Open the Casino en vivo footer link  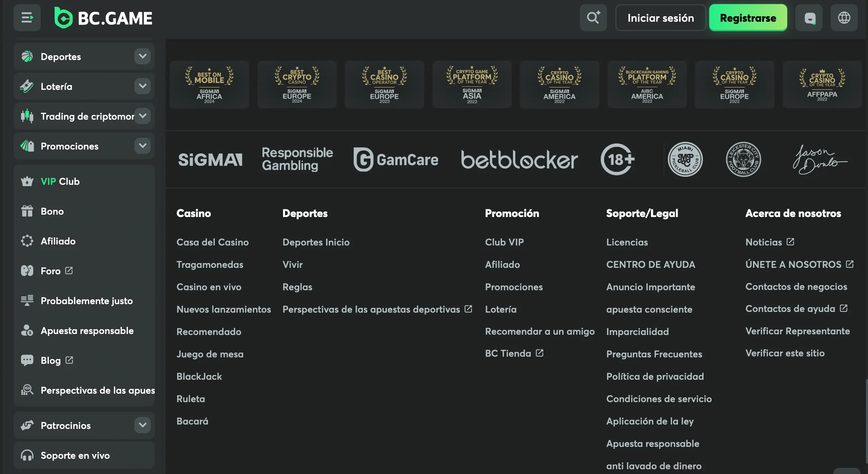[209, 287]
